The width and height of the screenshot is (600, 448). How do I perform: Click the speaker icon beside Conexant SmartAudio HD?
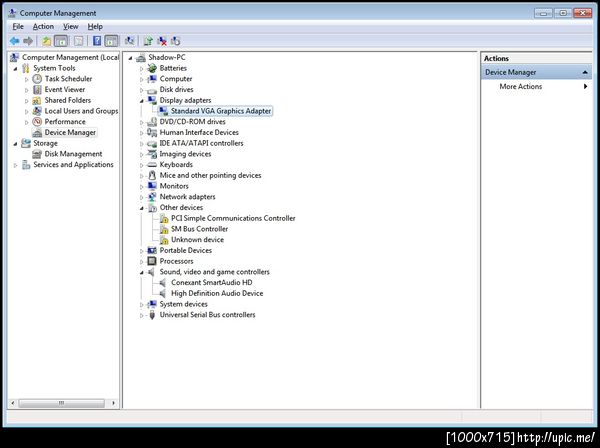(163, 283)
